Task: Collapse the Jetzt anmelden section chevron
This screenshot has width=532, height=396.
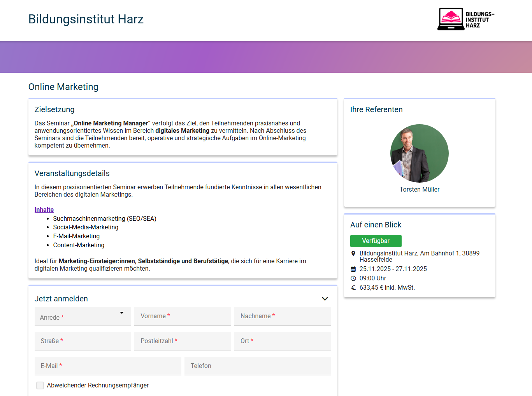Action: click(x=325, y=299)
